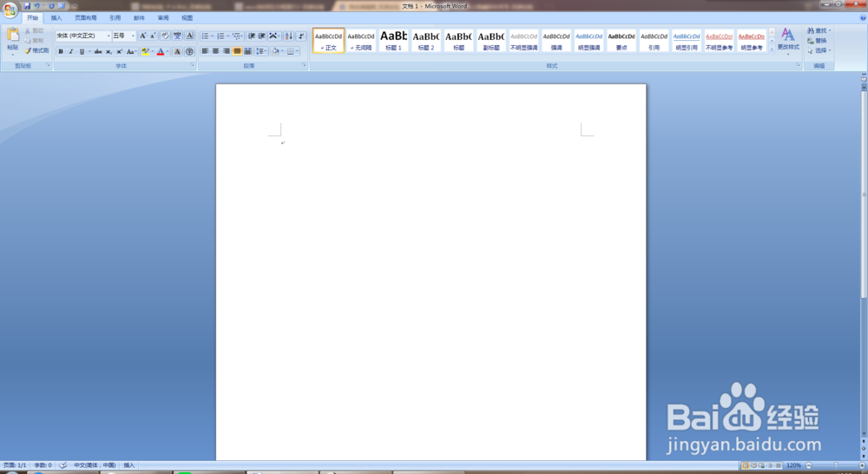Switch to the 审阅 ribbon tab
The width and height of the screenshot is (868, 474).
click(x=163, y=17)
